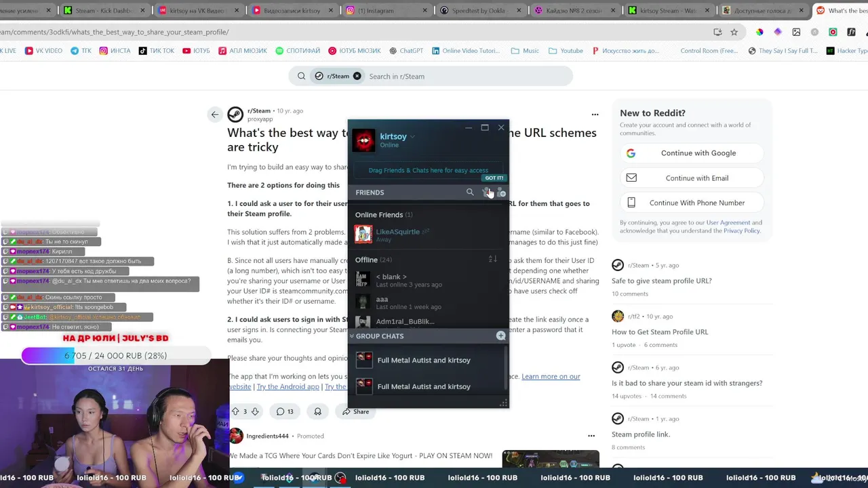
Task: Open the ChatGPT bookmark
Action: (x=406, y=51)
